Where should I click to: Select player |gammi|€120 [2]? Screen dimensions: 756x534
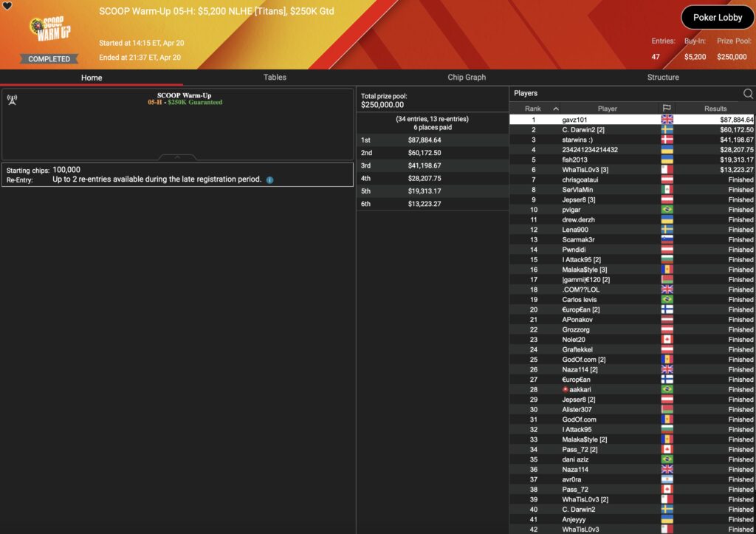coord(632,280)
